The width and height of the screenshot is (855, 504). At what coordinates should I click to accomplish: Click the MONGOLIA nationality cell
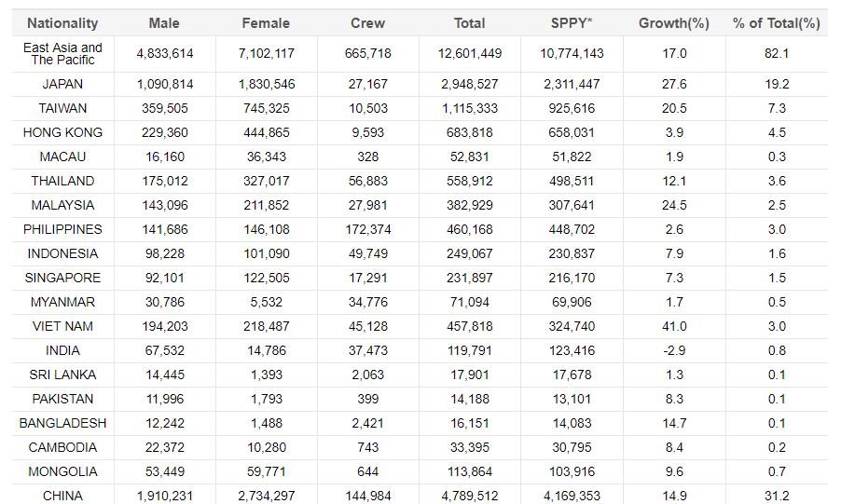click(x=62, y=471)
